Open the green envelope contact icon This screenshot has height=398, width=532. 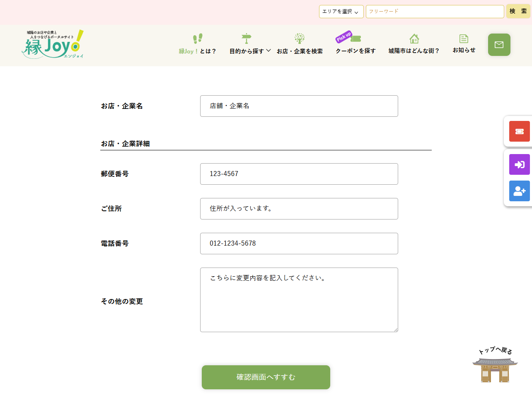499,45
